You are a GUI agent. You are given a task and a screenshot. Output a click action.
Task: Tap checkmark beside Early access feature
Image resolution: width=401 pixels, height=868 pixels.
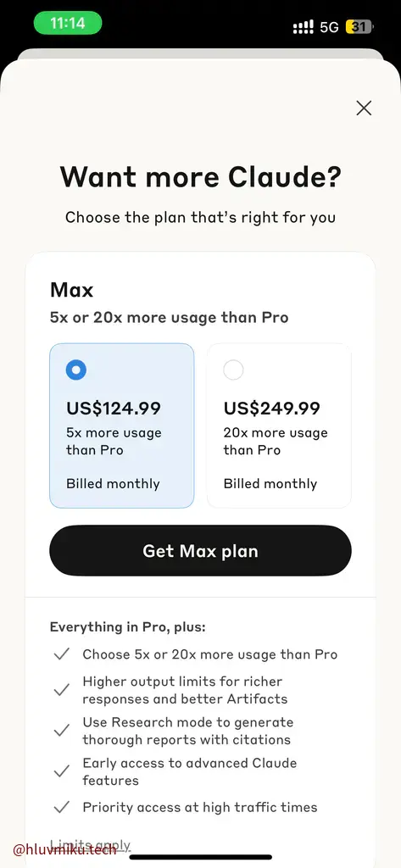62,771
